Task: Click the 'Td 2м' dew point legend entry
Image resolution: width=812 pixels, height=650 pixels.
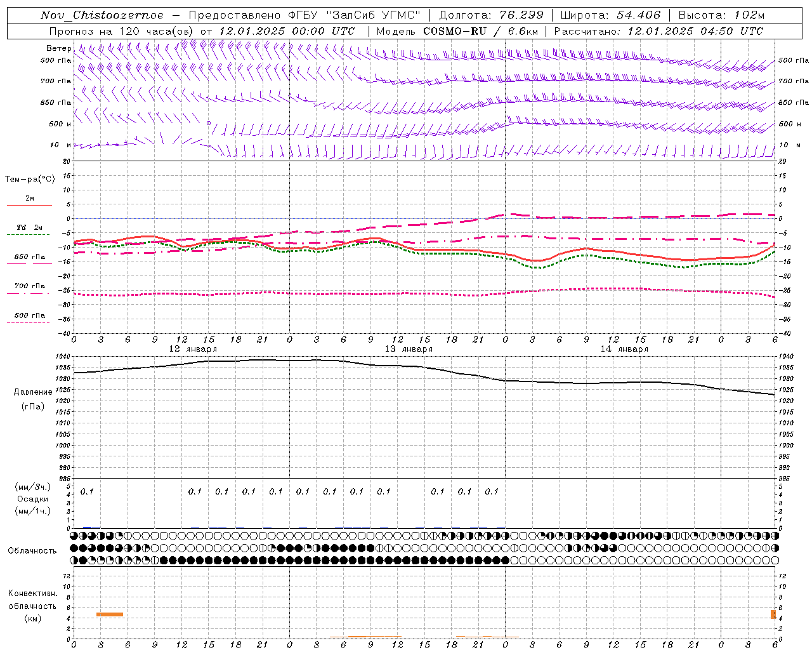Action: pyautogui.click(x=29, y=227)
